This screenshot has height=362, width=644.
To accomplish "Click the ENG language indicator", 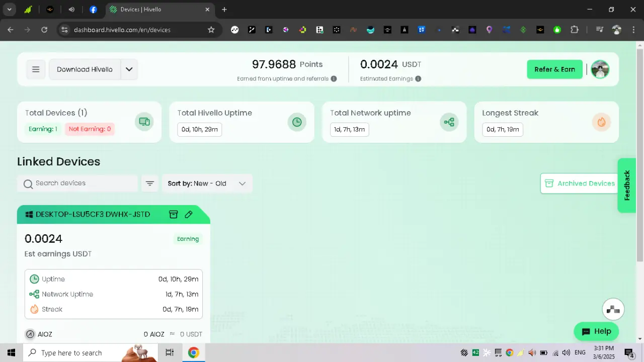I will 580,352.
